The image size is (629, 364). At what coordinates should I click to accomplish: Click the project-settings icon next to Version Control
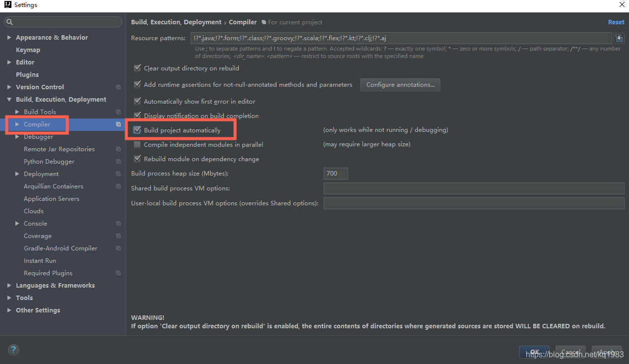(x=118, y=87)
